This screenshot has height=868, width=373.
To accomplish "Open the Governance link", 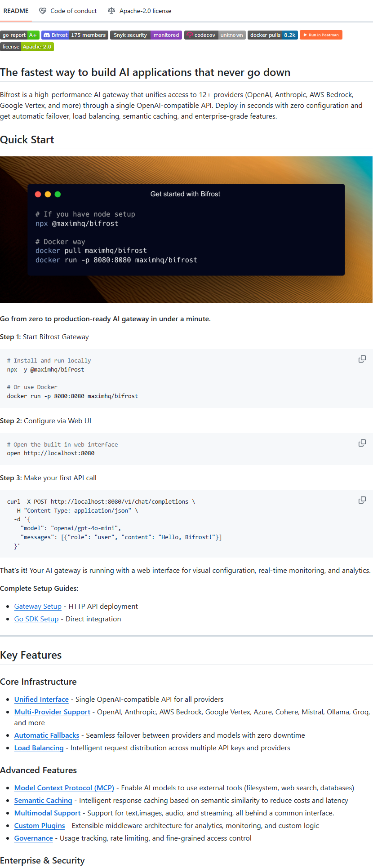I will tap(34, 838).
